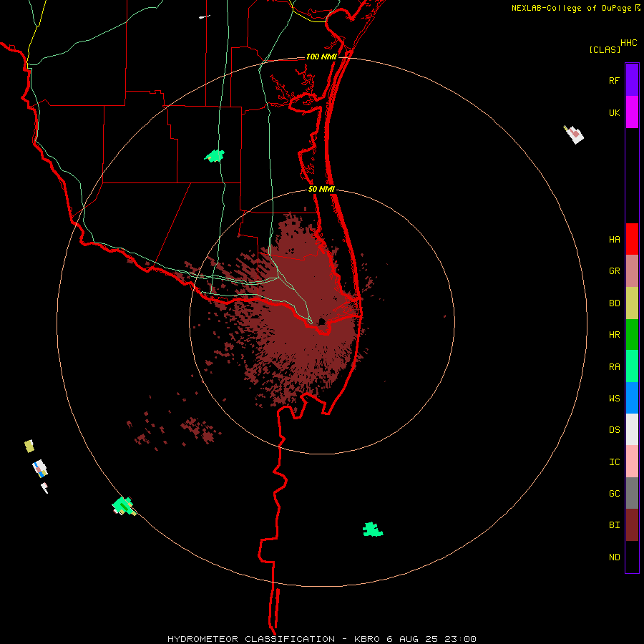Pick the HR dark green legend swatch
This screenshot has width=644, height=644.
(x=632, y=335)
